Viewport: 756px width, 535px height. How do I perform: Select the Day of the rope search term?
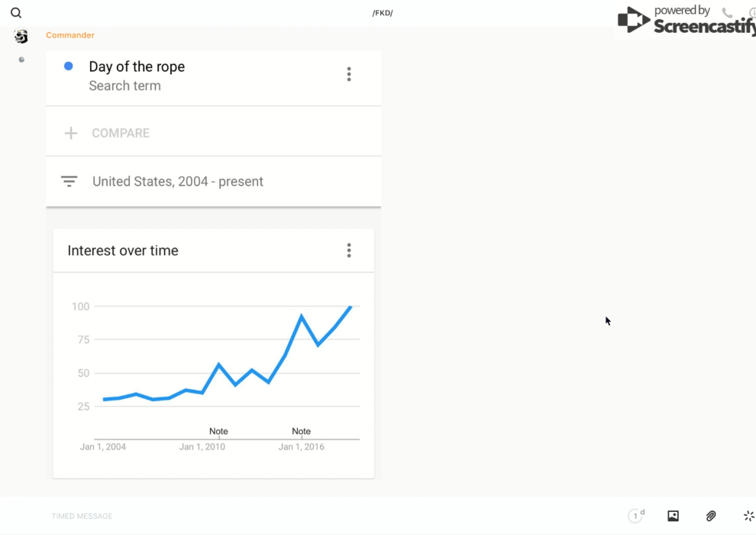click(137, 67)
